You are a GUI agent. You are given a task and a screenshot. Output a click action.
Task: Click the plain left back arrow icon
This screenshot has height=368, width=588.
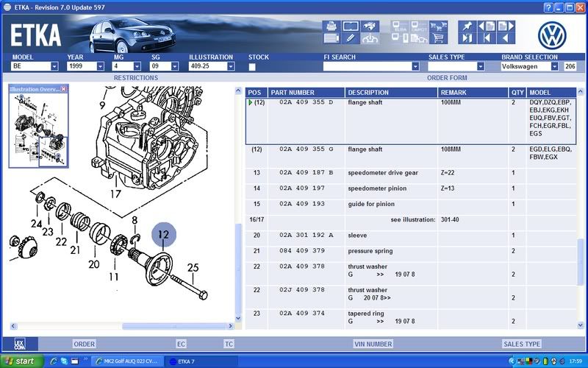click(506, 38)
